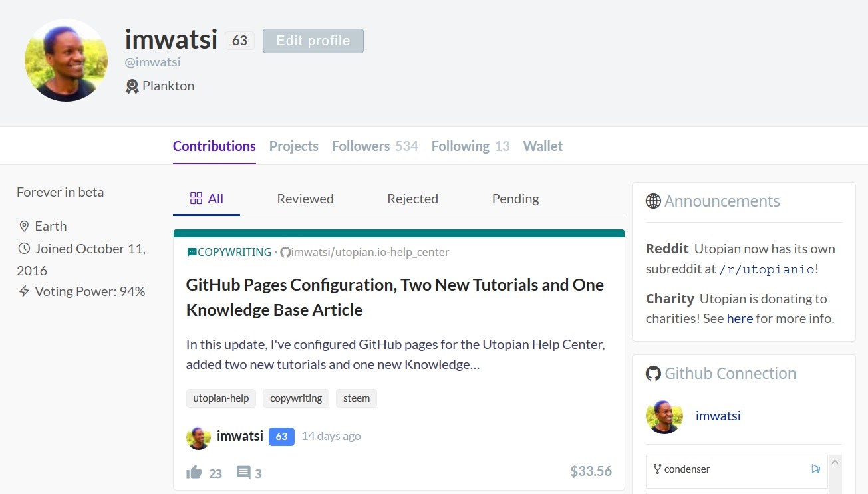
Task: Click the 3 comments count
Action: pos(258,473)
